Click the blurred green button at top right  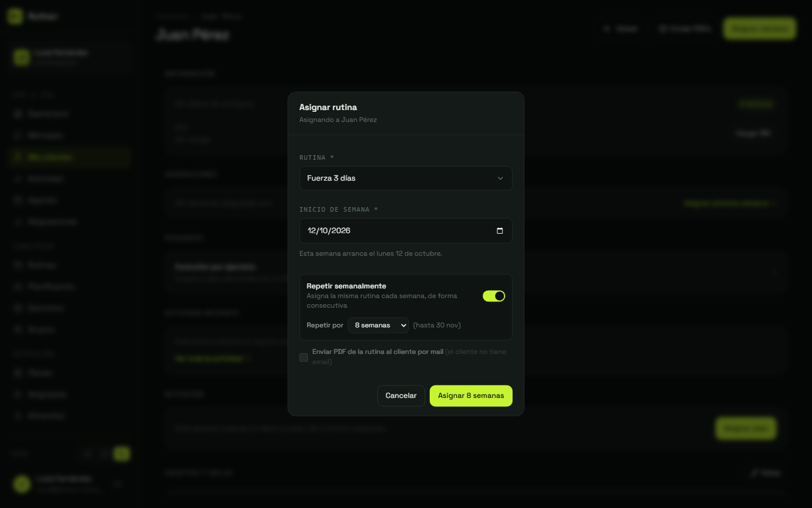(760, 28)
